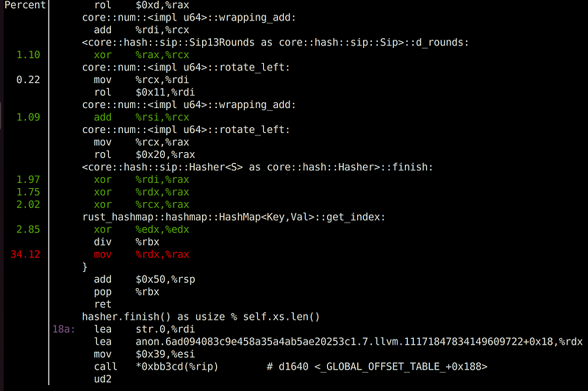Image resolution: width=588 pixels, height=391 pixels.
Task: Select the get_index function name line
Action: [233, 217]
